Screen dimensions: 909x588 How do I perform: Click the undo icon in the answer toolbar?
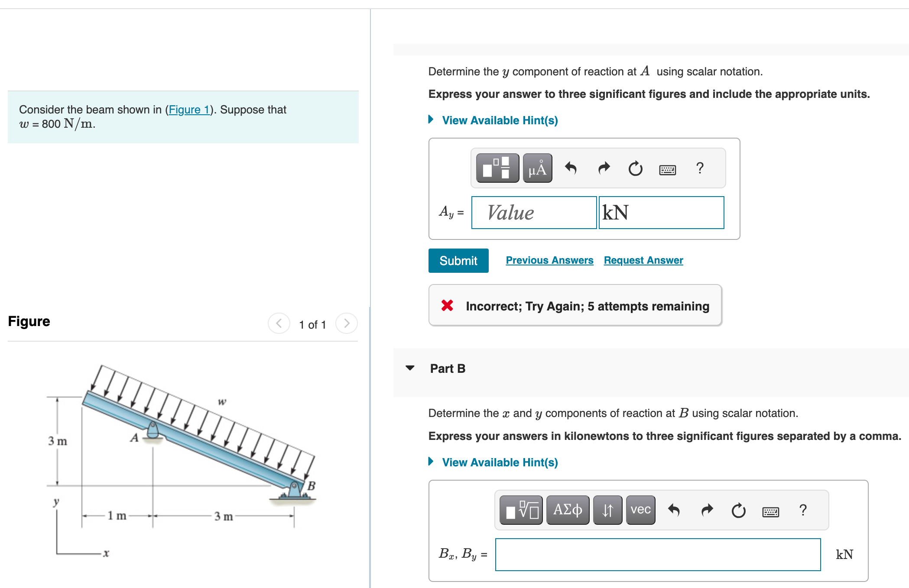[571, 168]
